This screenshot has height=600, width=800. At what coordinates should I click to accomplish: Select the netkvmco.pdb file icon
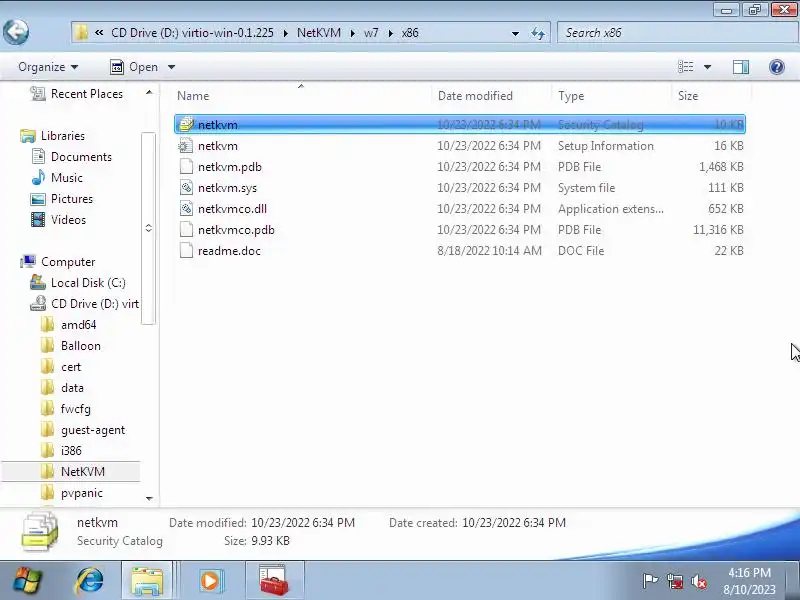[x=186, y=230]
